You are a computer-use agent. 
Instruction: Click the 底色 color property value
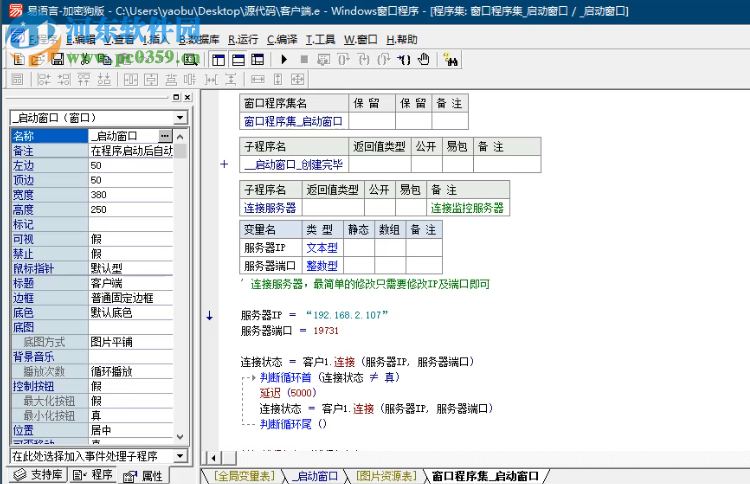[130, 312]
